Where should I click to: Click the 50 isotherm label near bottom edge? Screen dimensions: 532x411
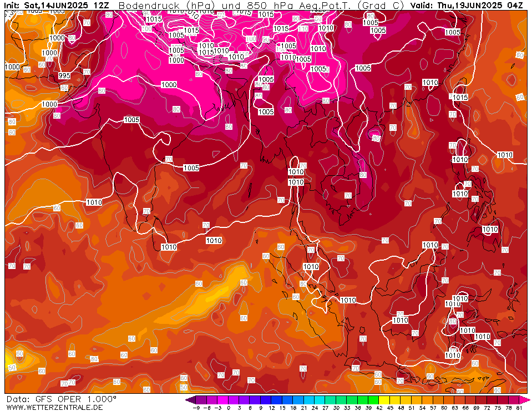click(x=184, y=387)
